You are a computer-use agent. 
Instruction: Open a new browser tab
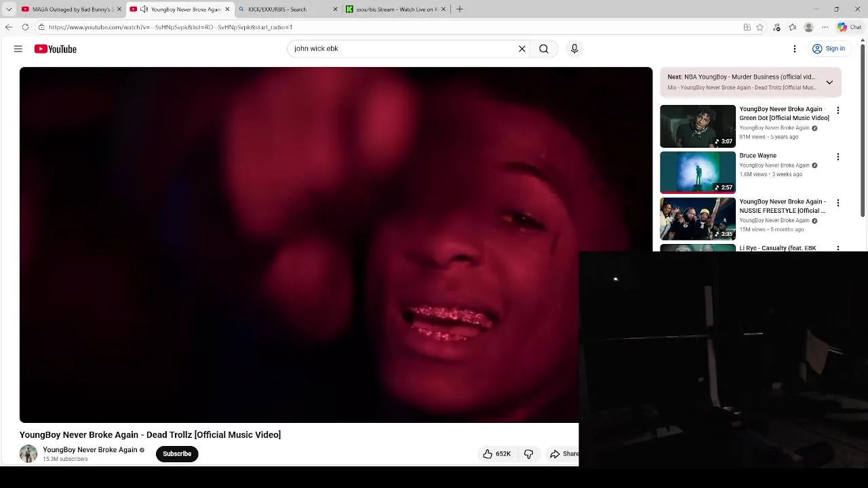(460, 9)
